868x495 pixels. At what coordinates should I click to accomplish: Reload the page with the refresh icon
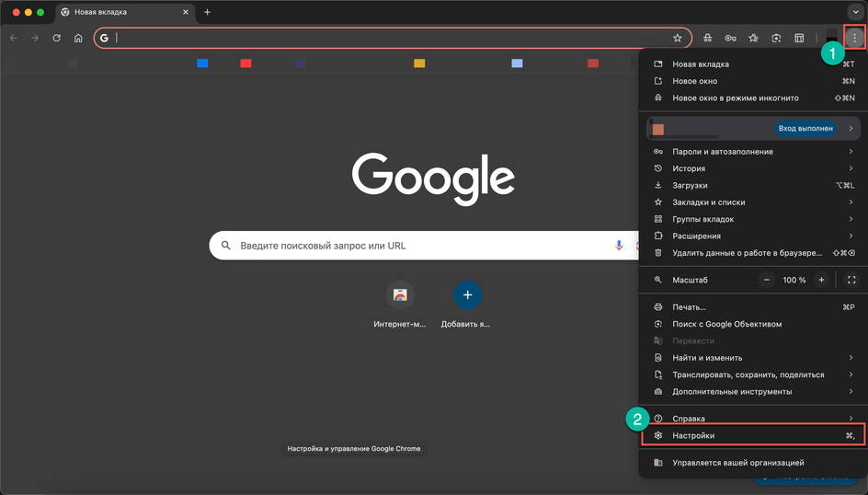tap(56, 39)
